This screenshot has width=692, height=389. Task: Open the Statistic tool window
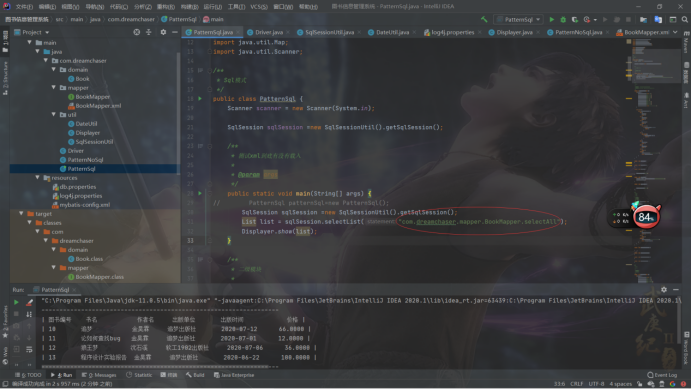pyautogui.click(x=139, y=375)
